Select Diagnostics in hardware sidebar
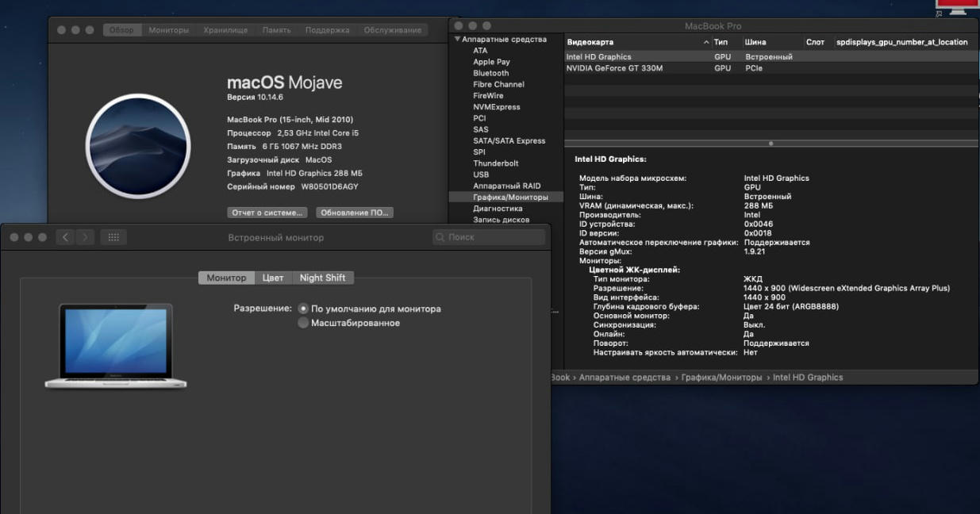Screen dimensions: 980x514 [x=498, y=209]
